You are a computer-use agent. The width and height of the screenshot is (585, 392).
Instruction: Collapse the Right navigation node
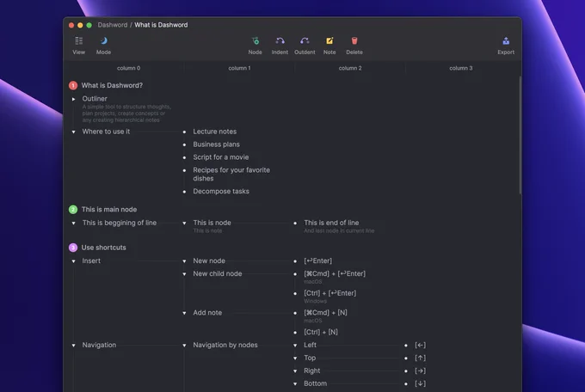[295, 371]
